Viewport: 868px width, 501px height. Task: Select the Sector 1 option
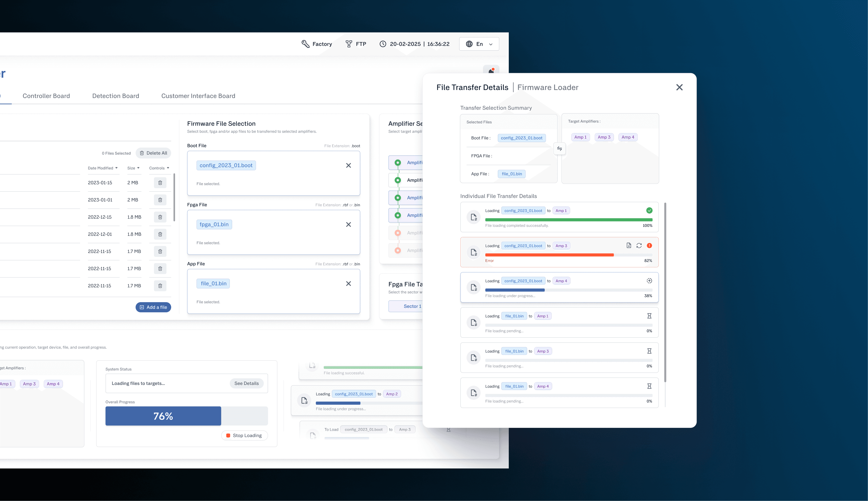click(406, 306)
